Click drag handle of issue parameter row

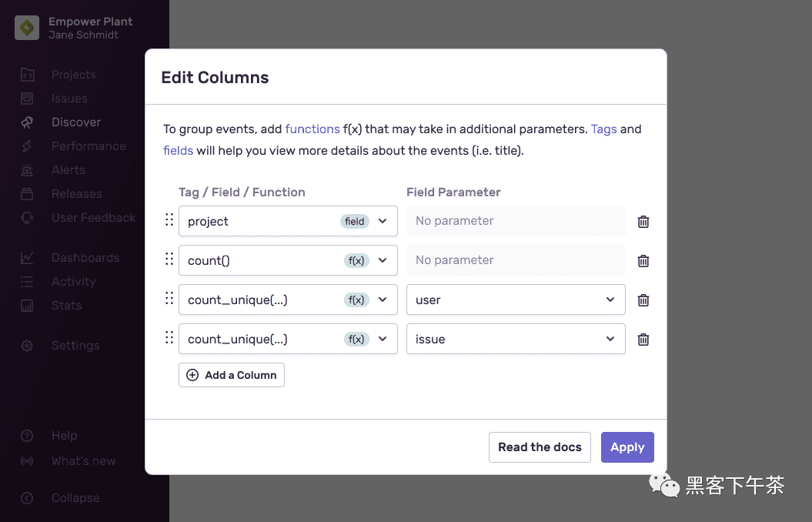pyautogui.click(x=169, y=338)
